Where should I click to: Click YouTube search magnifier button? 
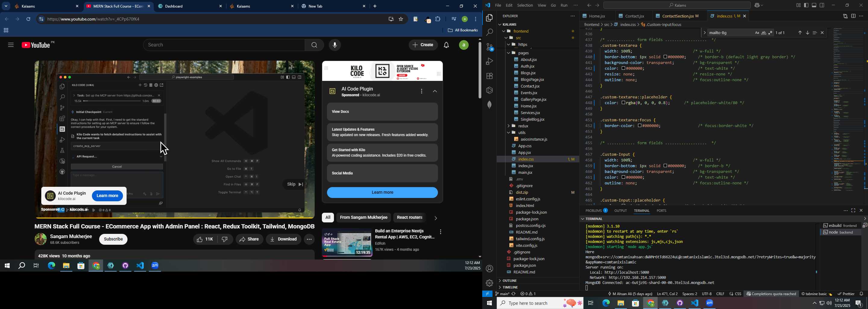coord(314,45)
